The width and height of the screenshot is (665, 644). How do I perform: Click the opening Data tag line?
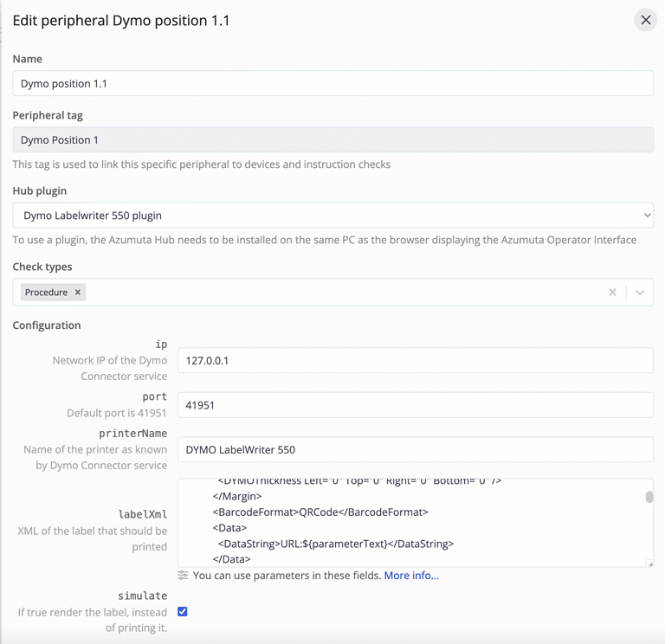229,528
